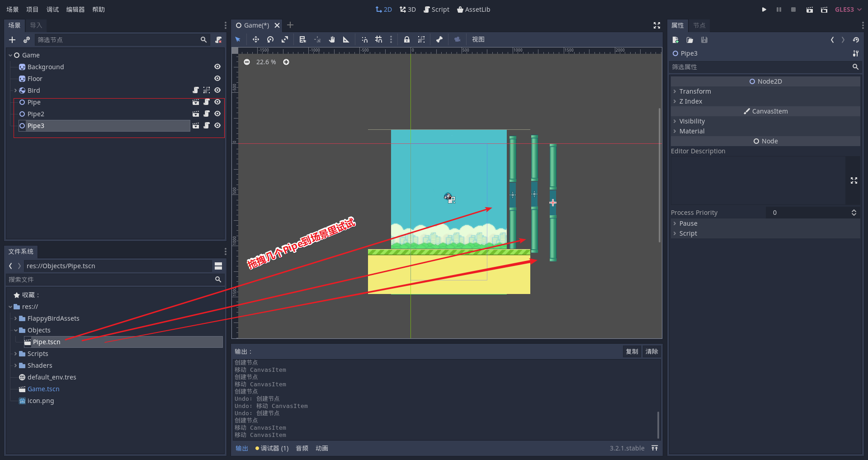The width and height of the screenshot is (868, 460).
Task: Open GLES3 renderer dropdown
Action: click(848, 9)
